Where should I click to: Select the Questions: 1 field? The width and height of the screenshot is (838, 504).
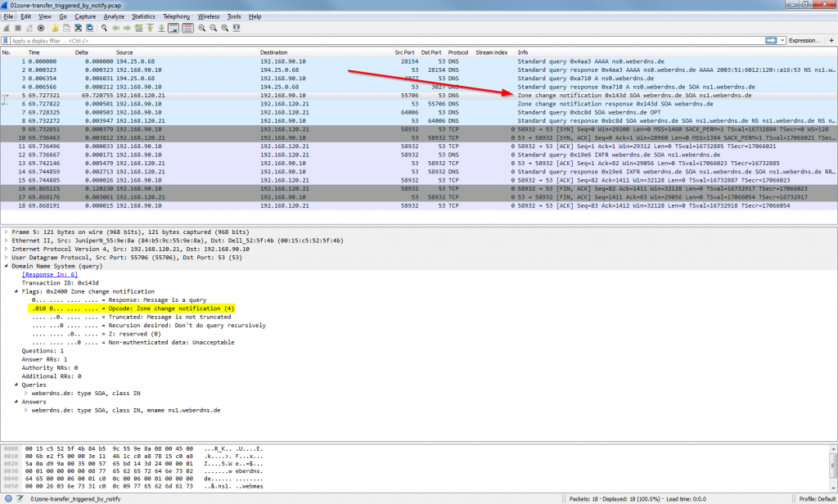[x=43, y=351]
